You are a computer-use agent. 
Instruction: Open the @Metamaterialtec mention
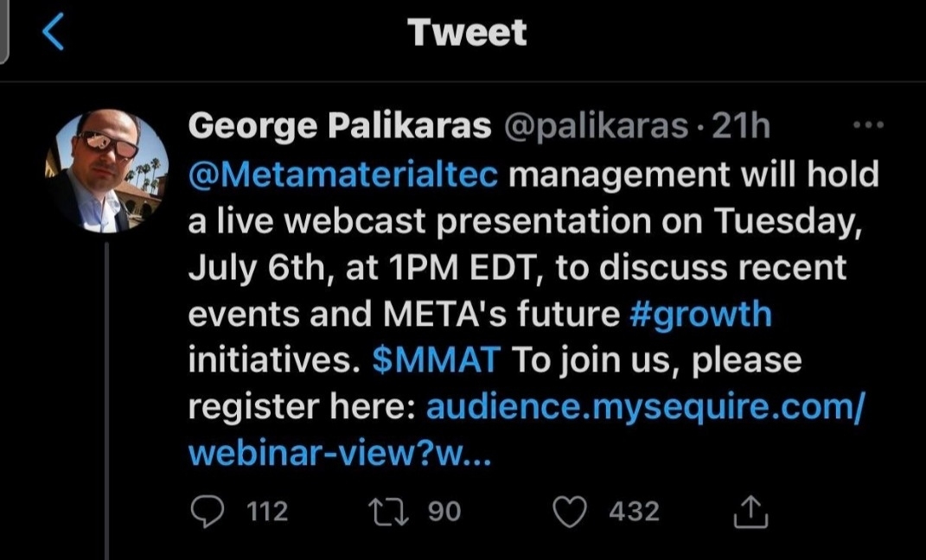pyautogui.click(x=343, y=175)
